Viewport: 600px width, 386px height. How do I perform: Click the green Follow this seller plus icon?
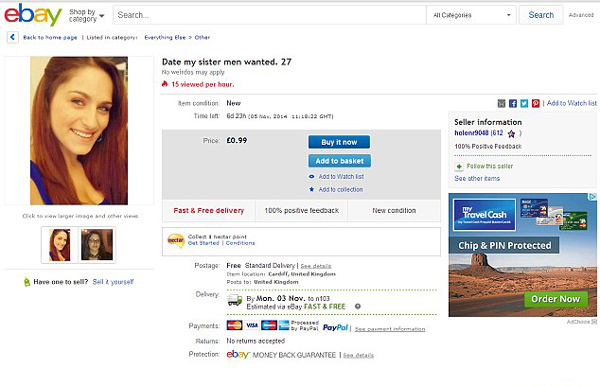click(459, 166)
